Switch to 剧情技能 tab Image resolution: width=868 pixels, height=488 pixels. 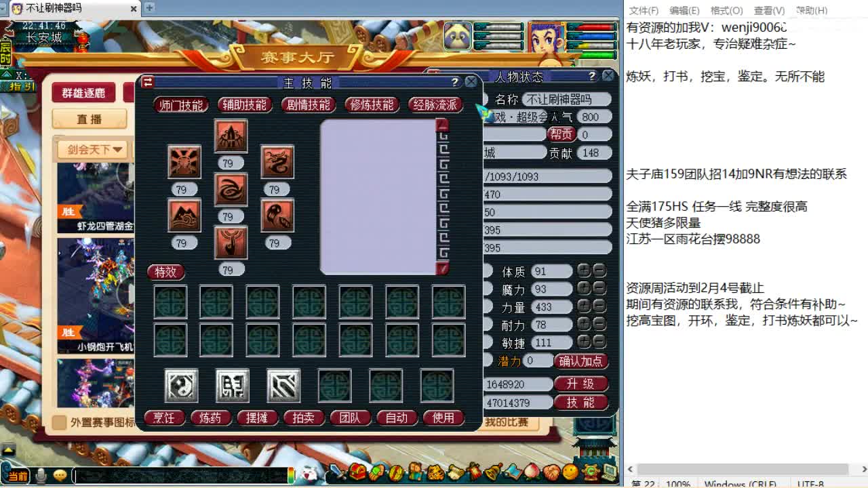pos(309,105)
